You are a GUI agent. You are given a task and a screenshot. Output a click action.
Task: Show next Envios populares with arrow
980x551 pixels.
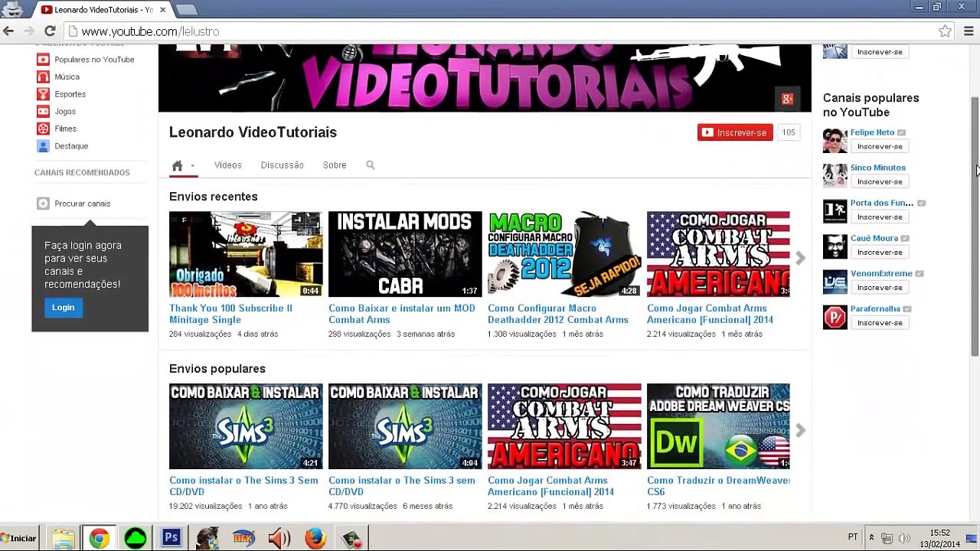(800, 431)
